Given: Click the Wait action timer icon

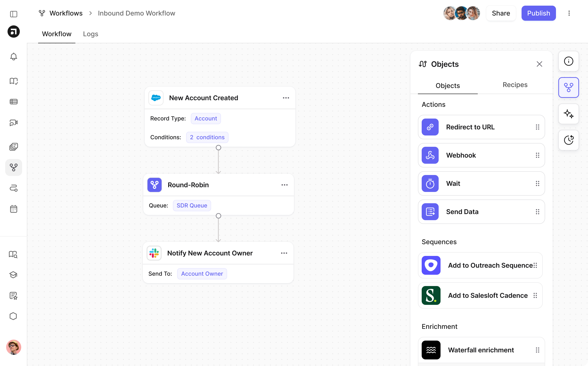Looking at the screenshot, I should pos(430,183).
